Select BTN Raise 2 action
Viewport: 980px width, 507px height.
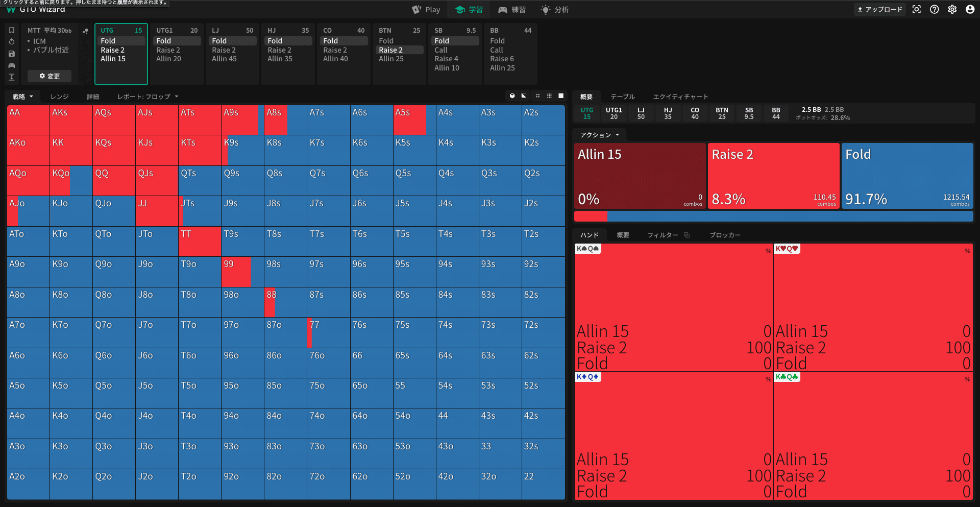tap(400, 50)
